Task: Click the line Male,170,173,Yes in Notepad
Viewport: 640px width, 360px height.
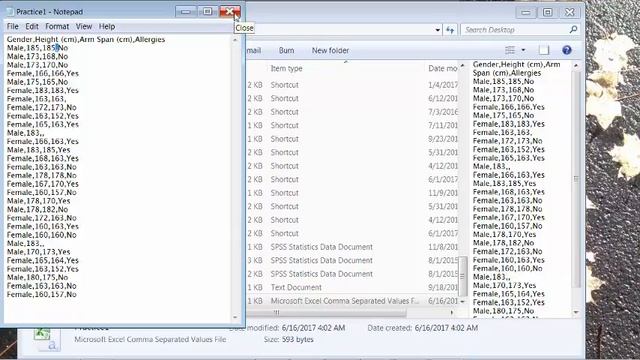Action: pyautogui.click(x=38, y=252)
